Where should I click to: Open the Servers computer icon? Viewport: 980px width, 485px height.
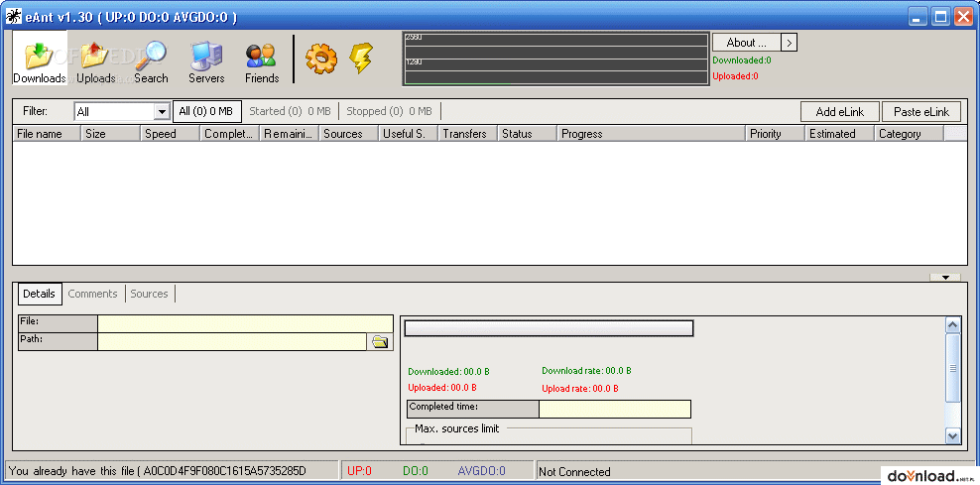[x=206, y=61]
